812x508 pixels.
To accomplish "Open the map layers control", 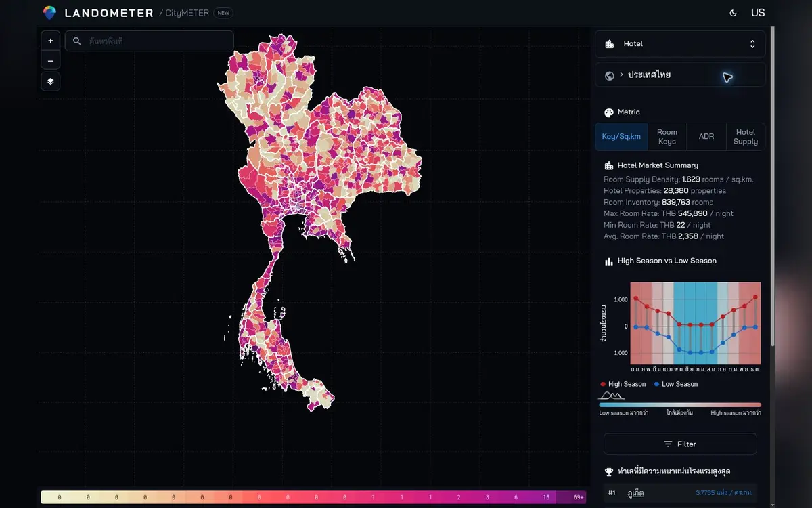I will (x=51, y=81).
